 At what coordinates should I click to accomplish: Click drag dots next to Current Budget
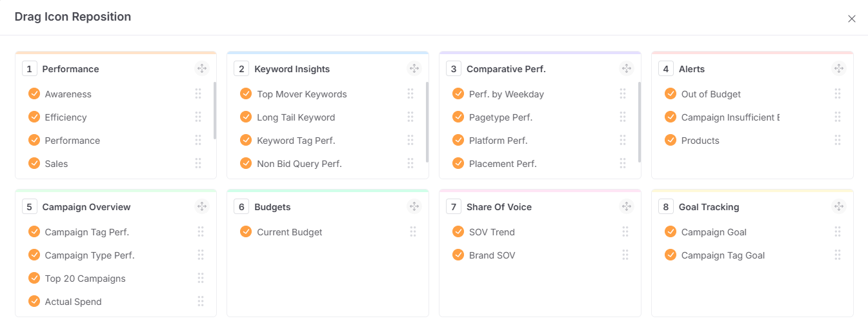413,232
